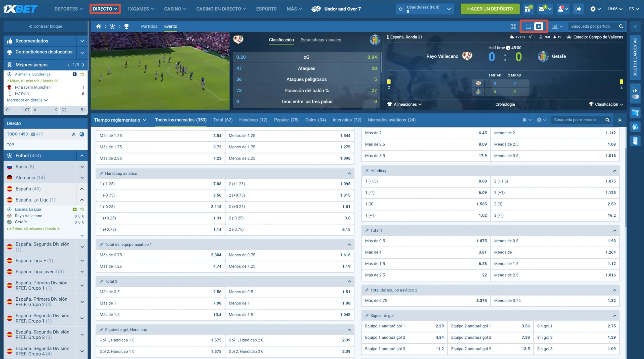
Task: Click HACER UN DEPÓSITO button
Action: [490, 9]
